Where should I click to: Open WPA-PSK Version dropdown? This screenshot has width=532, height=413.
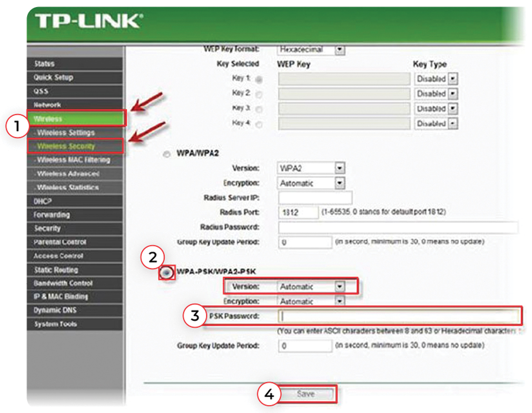tap(311, 287)
